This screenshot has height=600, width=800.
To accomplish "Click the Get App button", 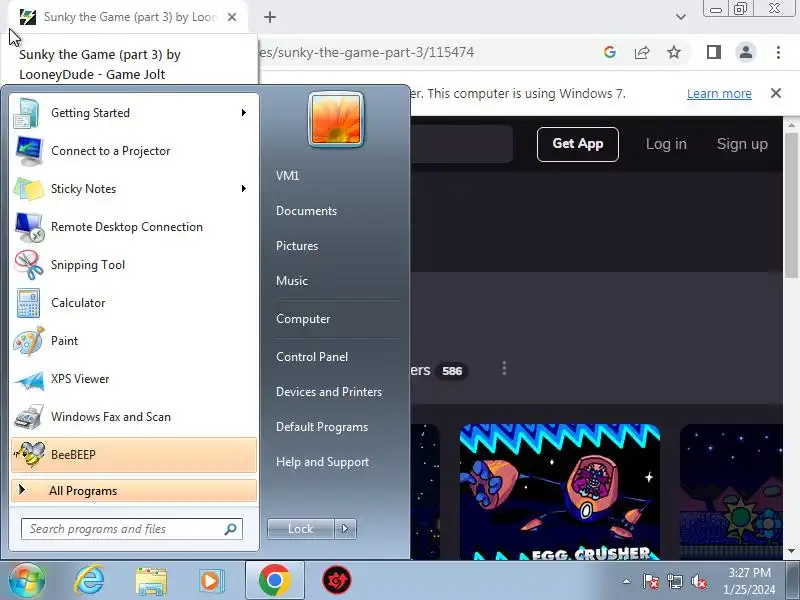I will (x=578, y=144).
